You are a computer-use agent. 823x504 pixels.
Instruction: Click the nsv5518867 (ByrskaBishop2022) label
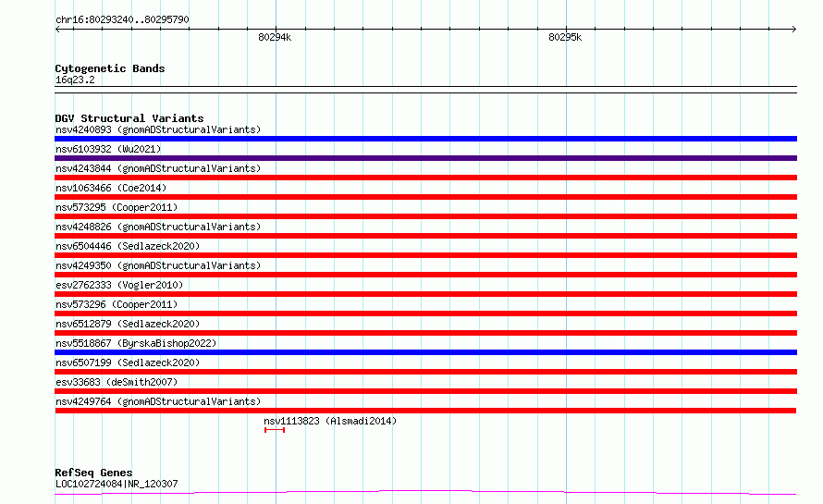click(x=136, y=343)
